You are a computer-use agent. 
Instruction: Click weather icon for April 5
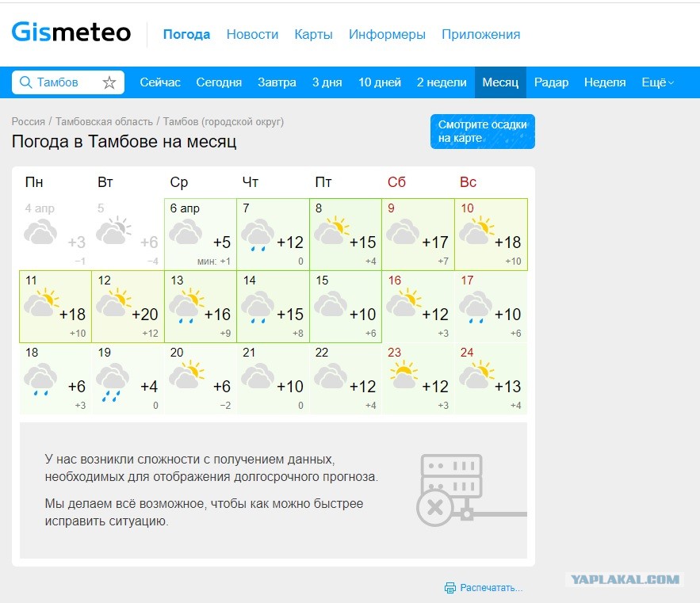(x=113, y=231)
